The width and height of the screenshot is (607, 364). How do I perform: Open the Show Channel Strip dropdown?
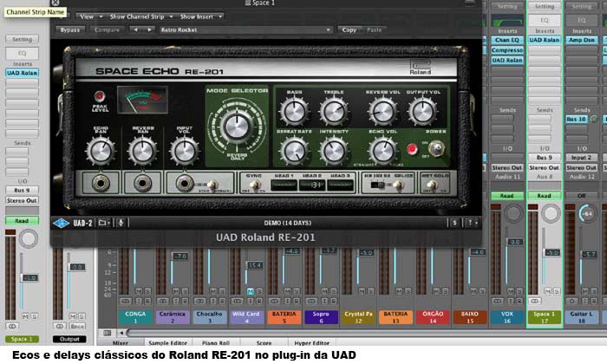coord(140,16)
